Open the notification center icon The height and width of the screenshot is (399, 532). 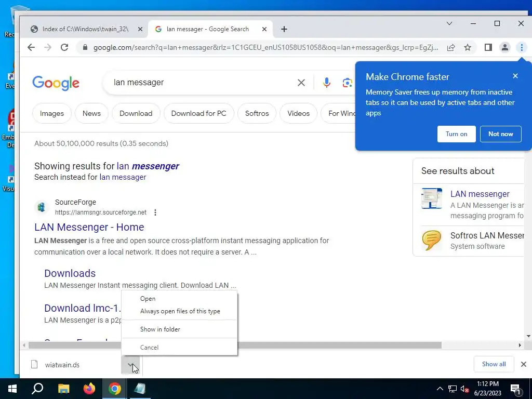coord(515,389)
